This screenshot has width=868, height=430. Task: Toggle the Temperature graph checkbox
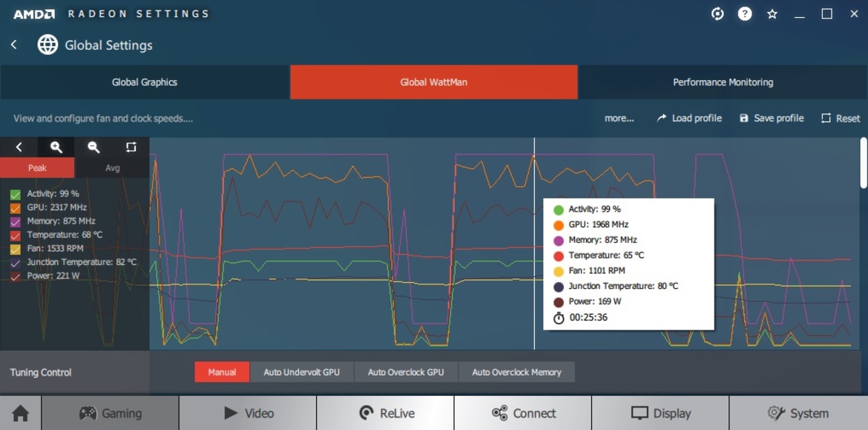coord(16,235)
